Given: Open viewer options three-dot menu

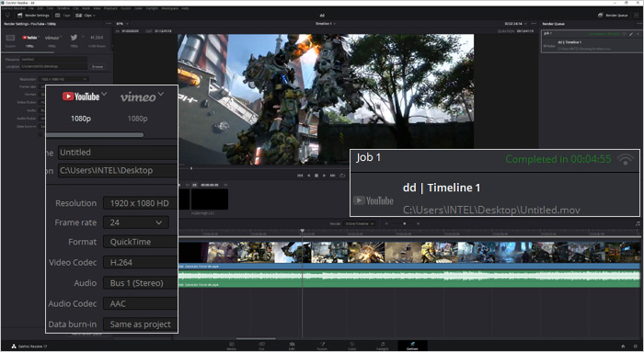Looking at the screenshot, I should pyautogui.click(x=534, y=24).
